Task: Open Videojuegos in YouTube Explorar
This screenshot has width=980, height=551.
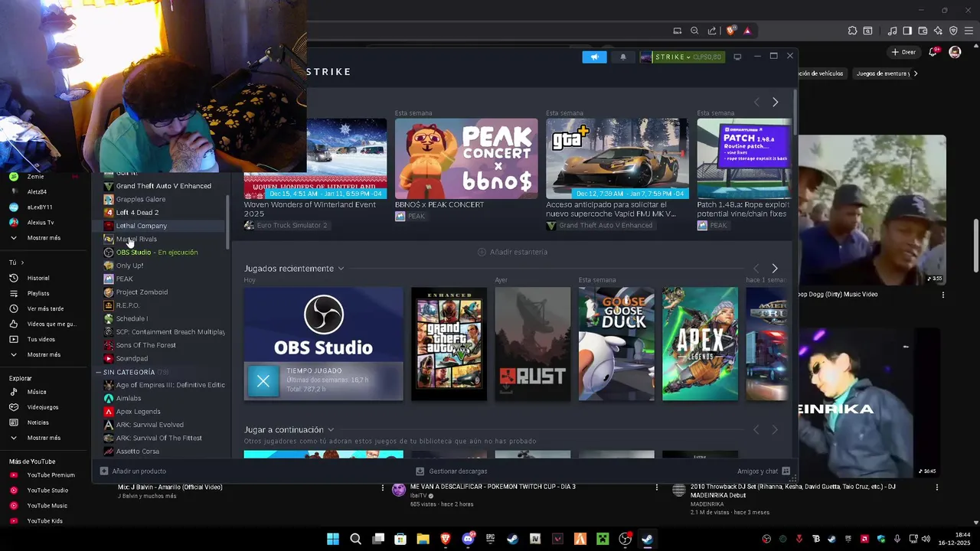Action: (x=44, y=407)
